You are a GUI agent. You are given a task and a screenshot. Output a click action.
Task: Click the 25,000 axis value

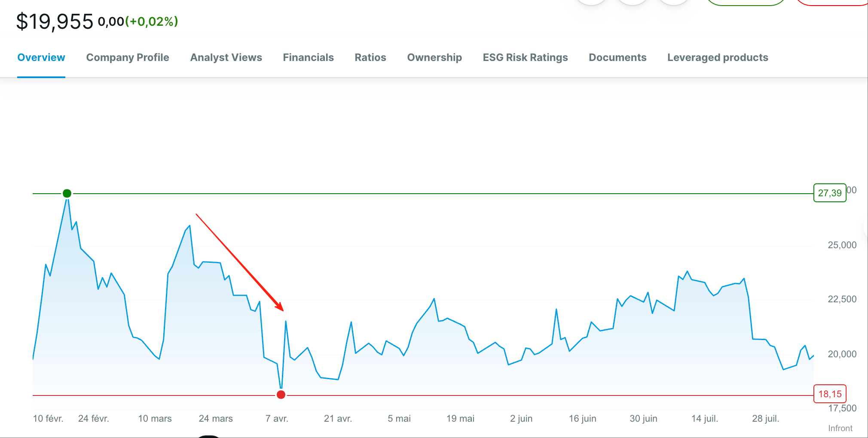(x=842, y=245)
